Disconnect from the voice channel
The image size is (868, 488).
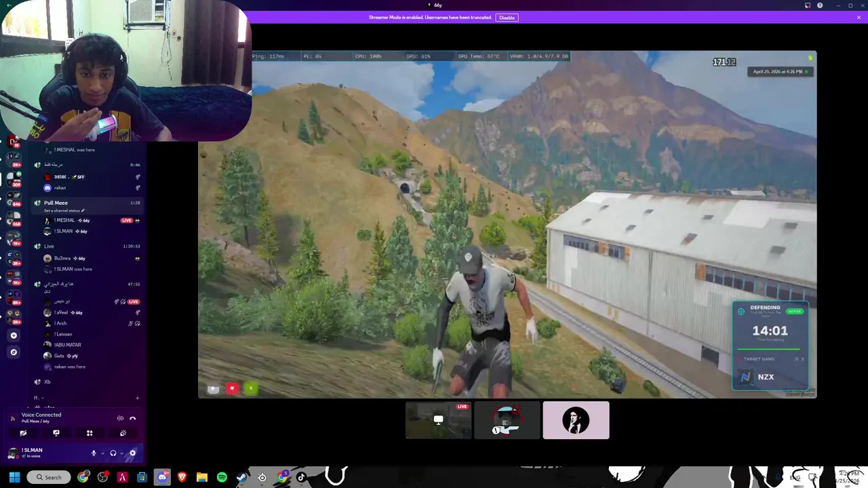pos(133,418)
